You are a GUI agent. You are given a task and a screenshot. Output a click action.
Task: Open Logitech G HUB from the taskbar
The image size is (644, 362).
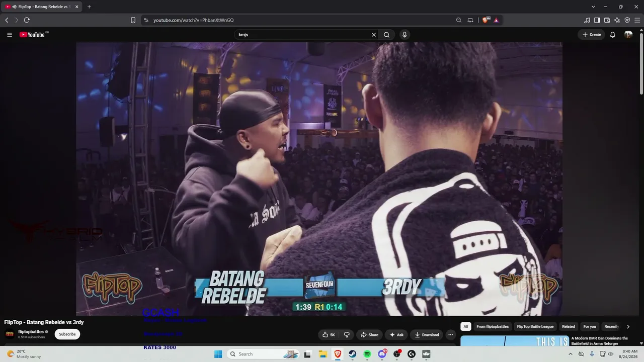[x=412, y=354]
